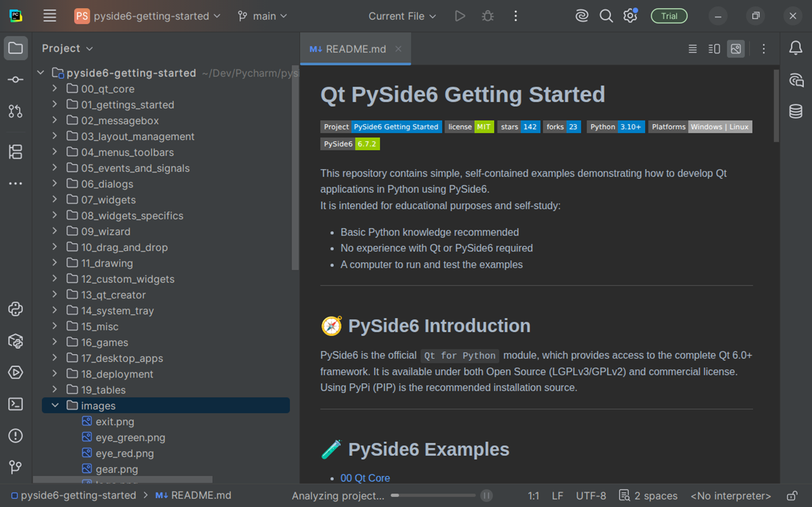Open IDE settings gear
The width and height of the screenshot is (812, 507).
click(630, 16)
